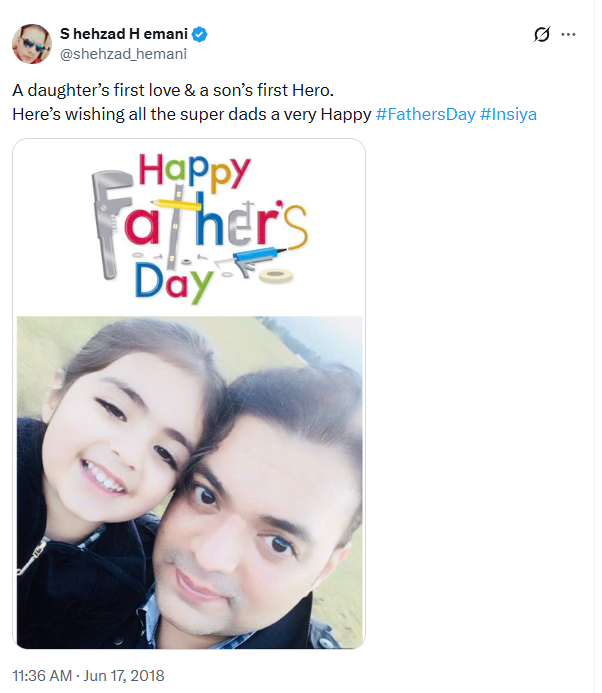
Task: Click the text wishing all the super dads
Action: tap(192, 114)
